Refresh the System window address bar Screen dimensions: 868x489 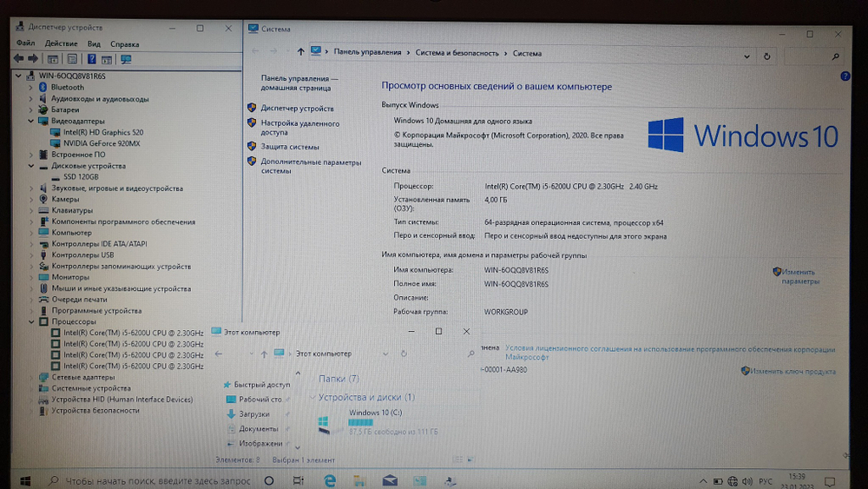pos(766,56)
